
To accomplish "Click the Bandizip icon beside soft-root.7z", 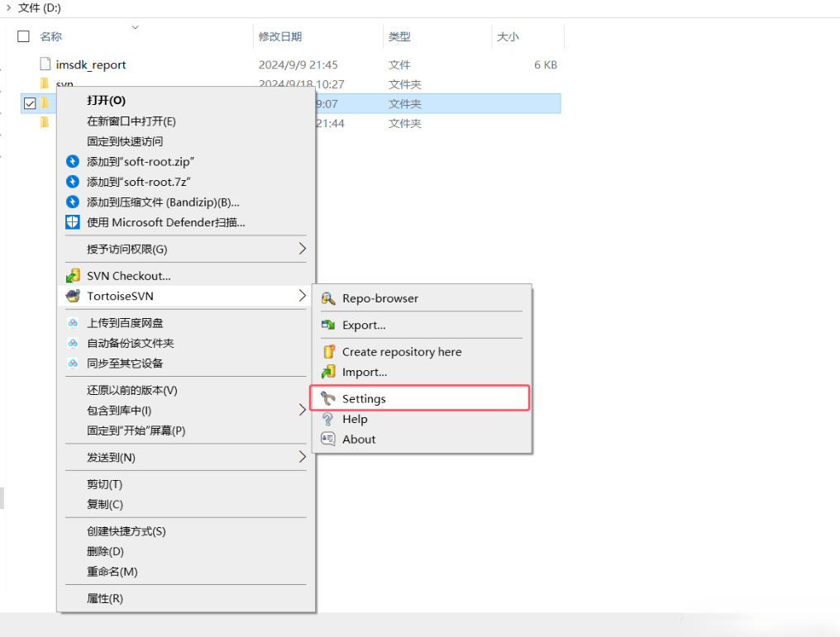I will (72, 182).
